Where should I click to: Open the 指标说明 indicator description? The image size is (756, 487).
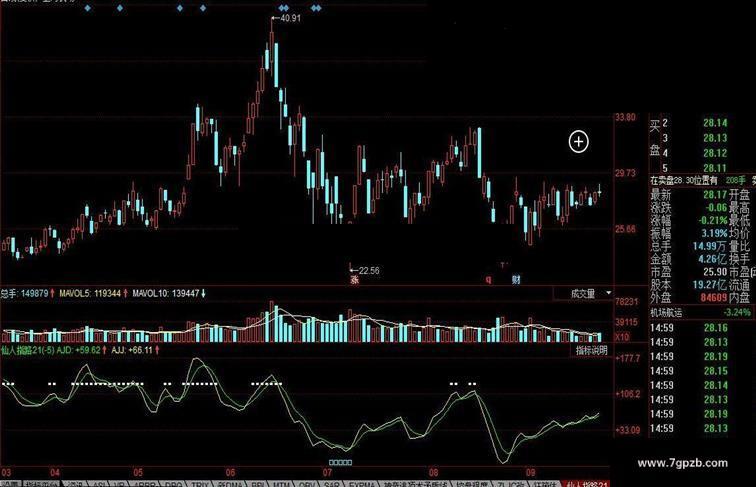592,350
